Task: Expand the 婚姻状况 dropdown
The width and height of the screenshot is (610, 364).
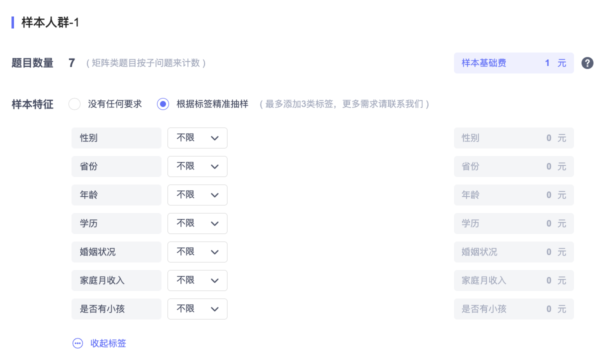Action: [x=197, y=252]
